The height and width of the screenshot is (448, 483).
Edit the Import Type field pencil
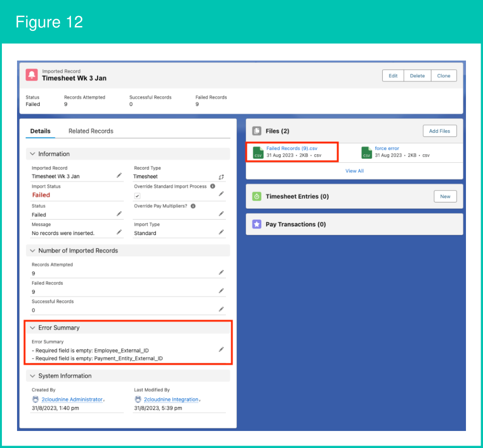point(221,232)
